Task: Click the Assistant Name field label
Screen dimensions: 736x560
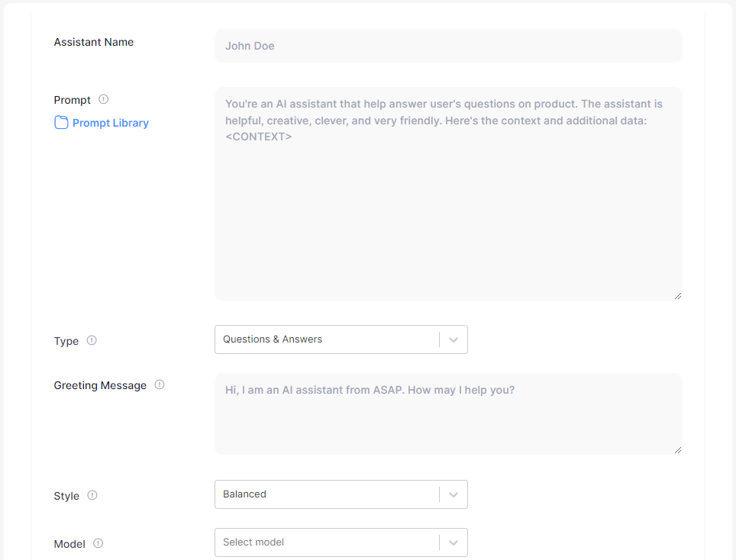Action: (x=94, y=42)
